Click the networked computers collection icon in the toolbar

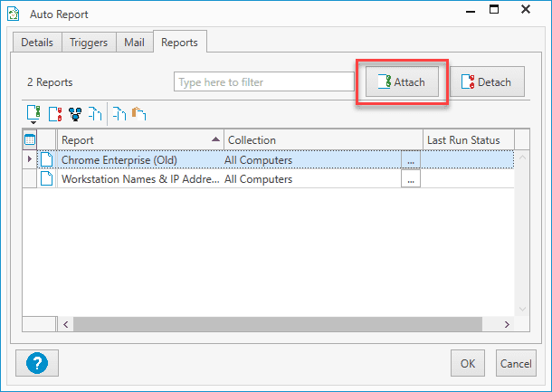[x=75, y=114]
